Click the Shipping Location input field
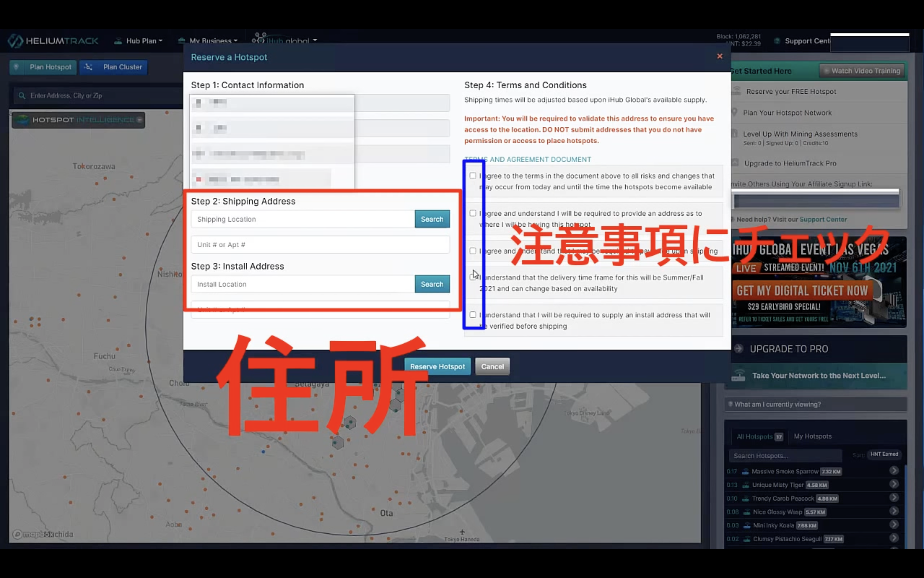 click(303, 219)
